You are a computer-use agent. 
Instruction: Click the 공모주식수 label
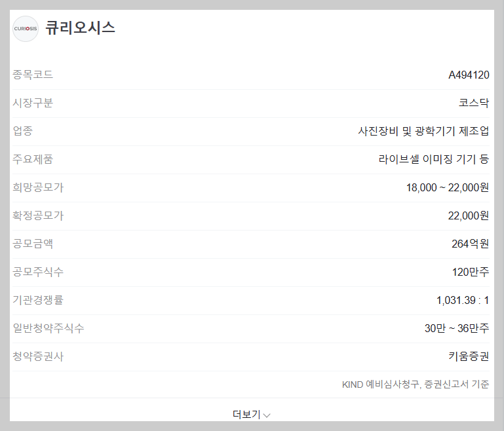pos(38,272)
